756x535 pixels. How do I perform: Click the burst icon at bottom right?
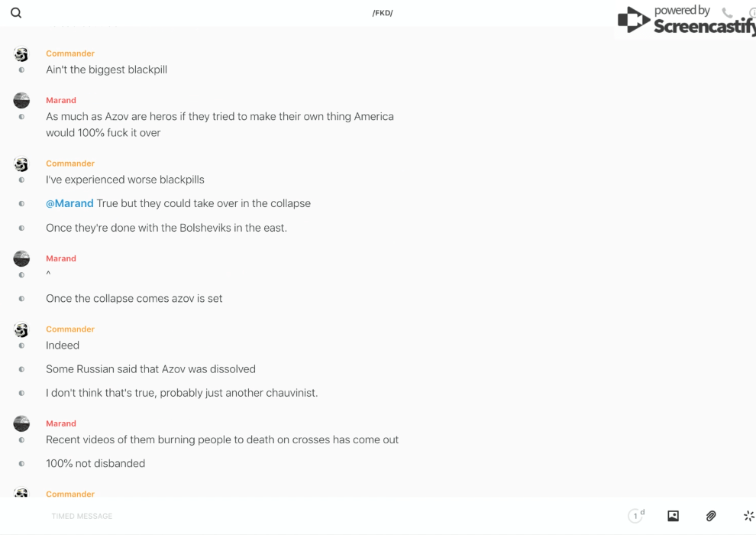(x=748, y=516)
